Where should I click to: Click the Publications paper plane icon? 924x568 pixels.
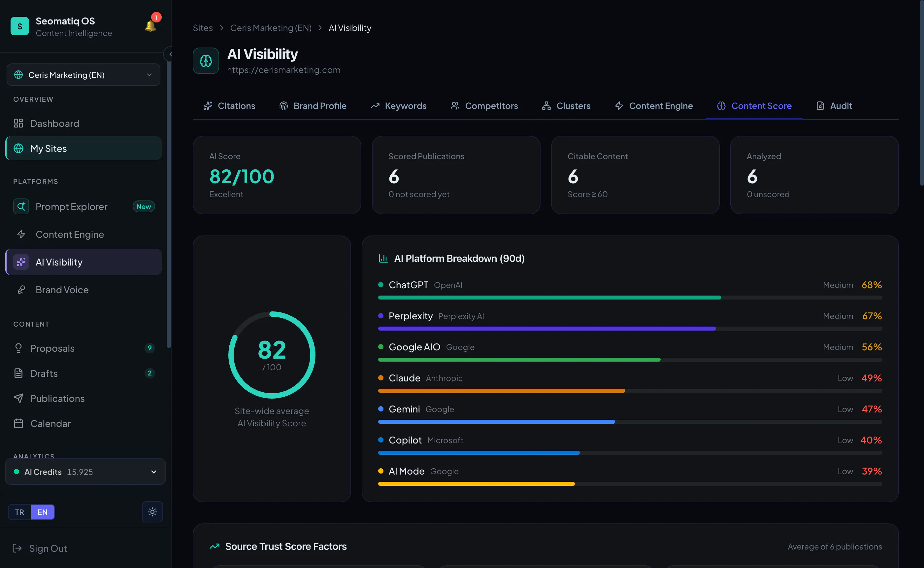click(18, 398)
